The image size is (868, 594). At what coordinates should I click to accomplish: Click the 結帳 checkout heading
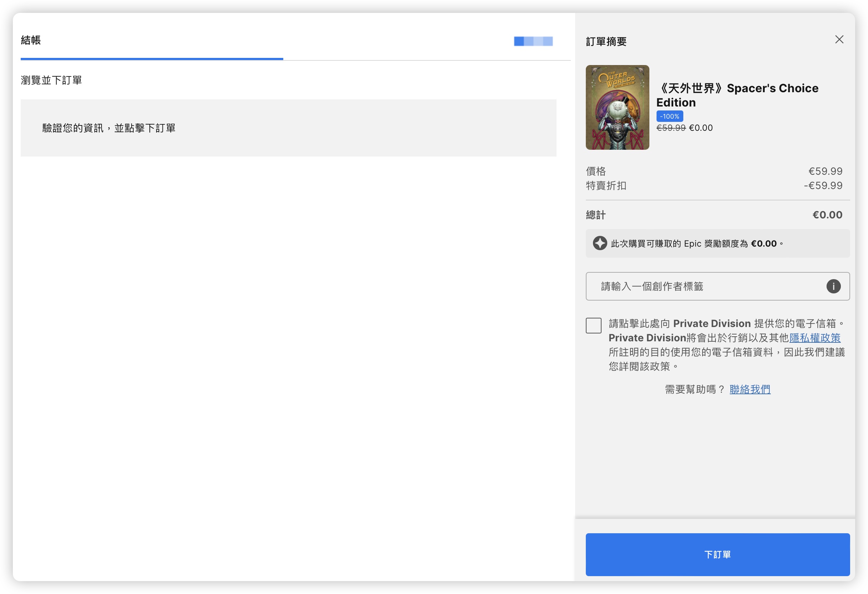31,40
